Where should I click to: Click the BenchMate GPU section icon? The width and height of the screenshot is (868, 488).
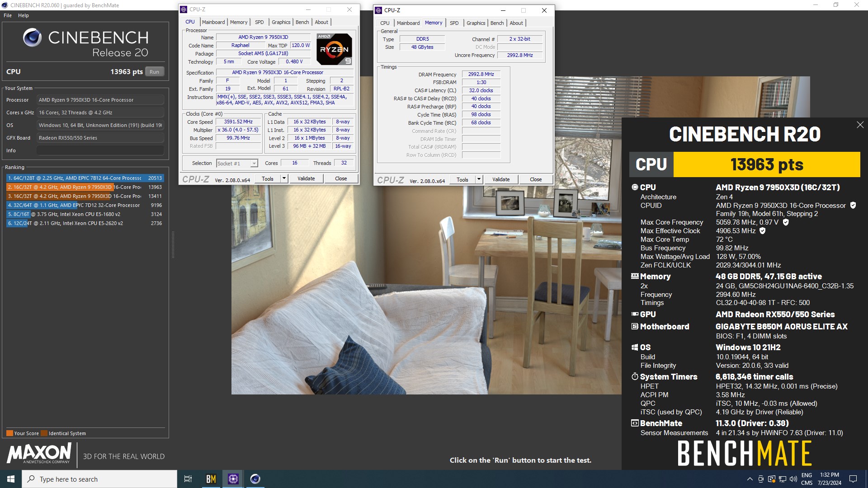click(635, 314)
